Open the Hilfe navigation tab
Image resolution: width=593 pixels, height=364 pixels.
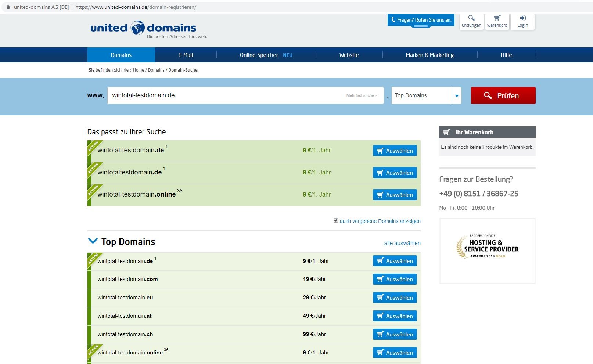[x=506, y=55]
